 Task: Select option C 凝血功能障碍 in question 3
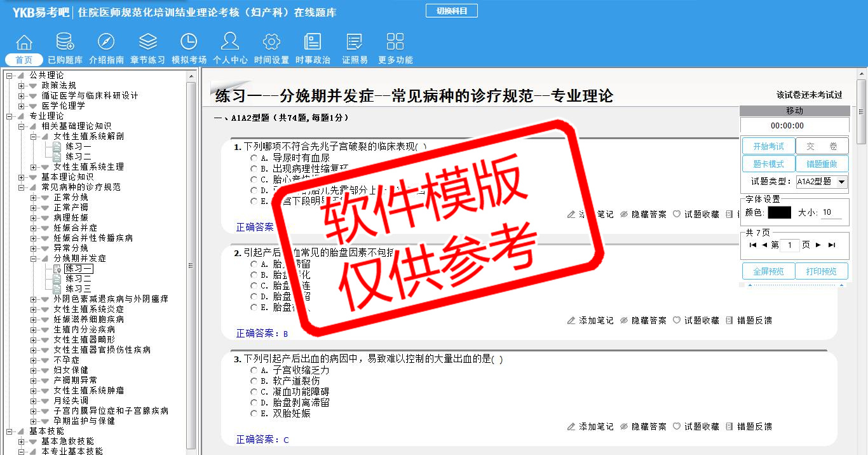[x=254, y=392]
